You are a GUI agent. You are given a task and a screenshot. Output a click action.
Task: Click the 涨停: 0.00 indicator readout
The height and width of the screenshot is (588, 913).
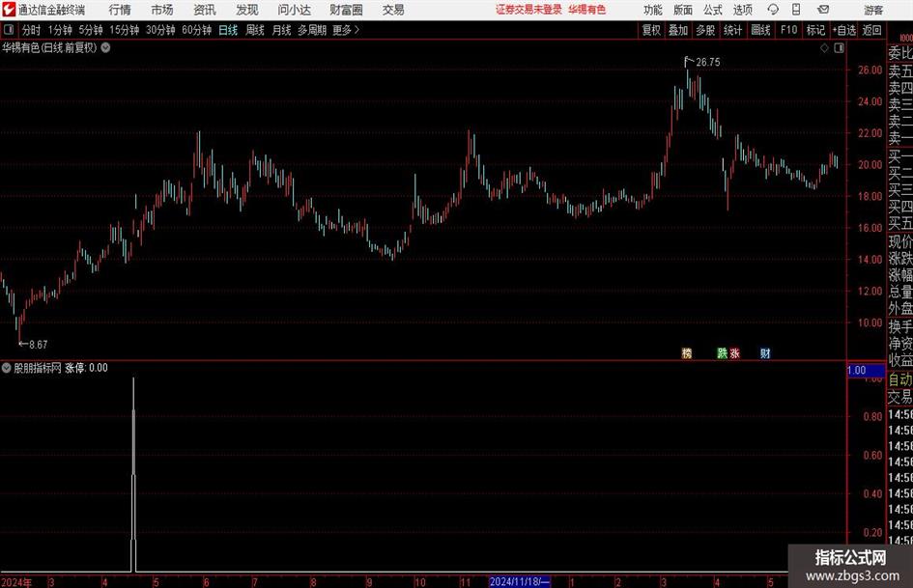[86, 367]
